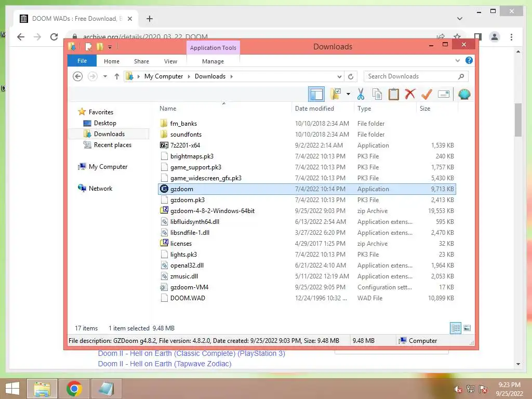Click the red X Delete toolbar icon
This screenshot has height=399, width=532.
pyautogui.click(x=410, y=94)
